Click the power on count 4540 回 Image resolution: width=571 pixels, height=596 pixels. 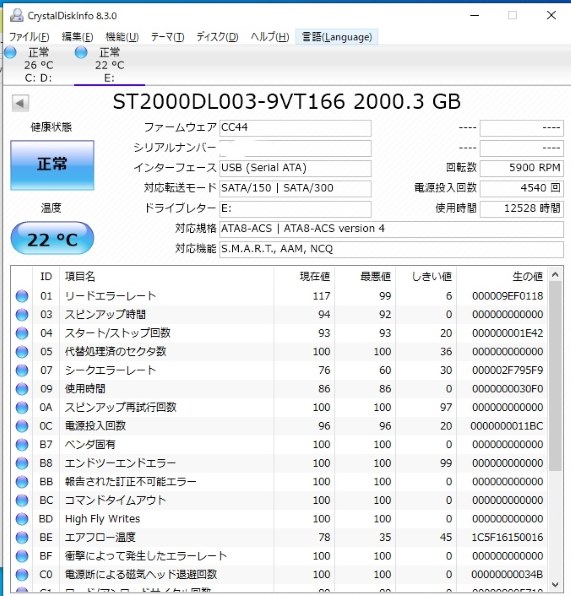[x=522, y=189]
